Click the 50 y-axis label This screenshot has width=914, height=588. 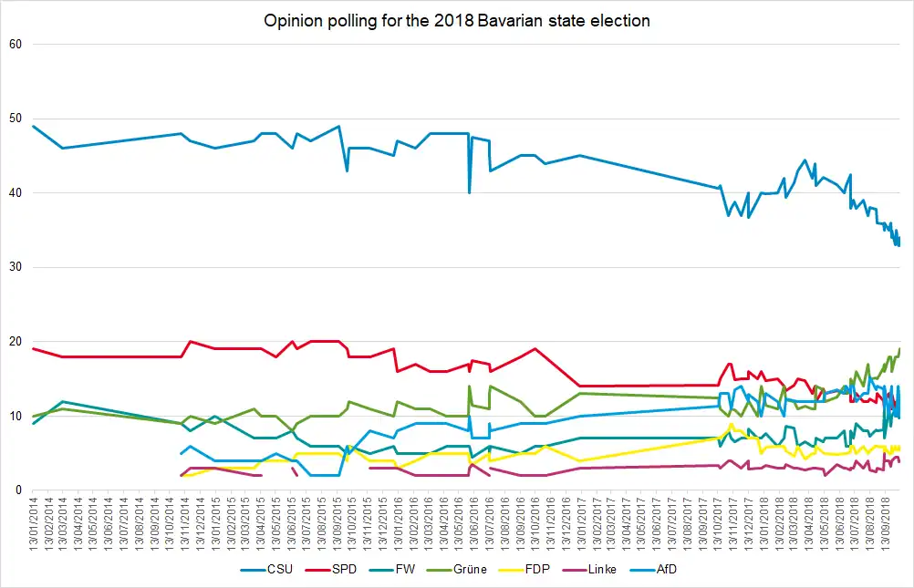point(15,119)
